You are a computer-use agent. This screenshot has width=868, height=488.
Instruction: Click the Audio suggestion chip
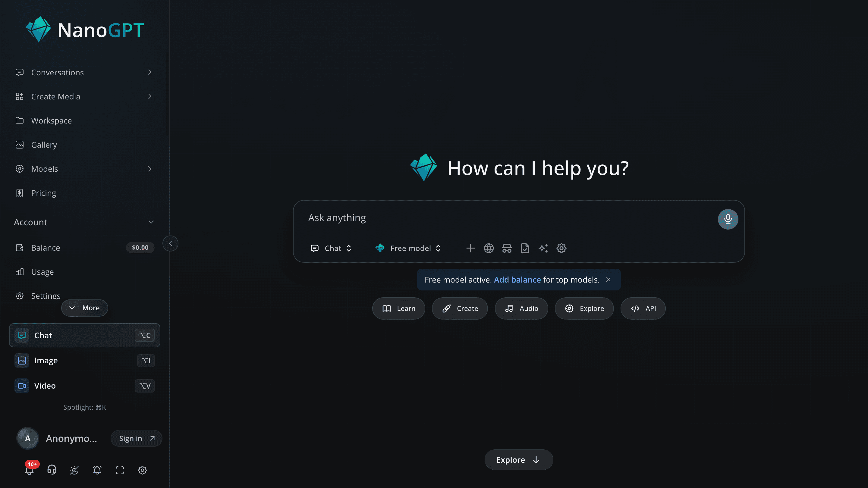pos(521,308)
